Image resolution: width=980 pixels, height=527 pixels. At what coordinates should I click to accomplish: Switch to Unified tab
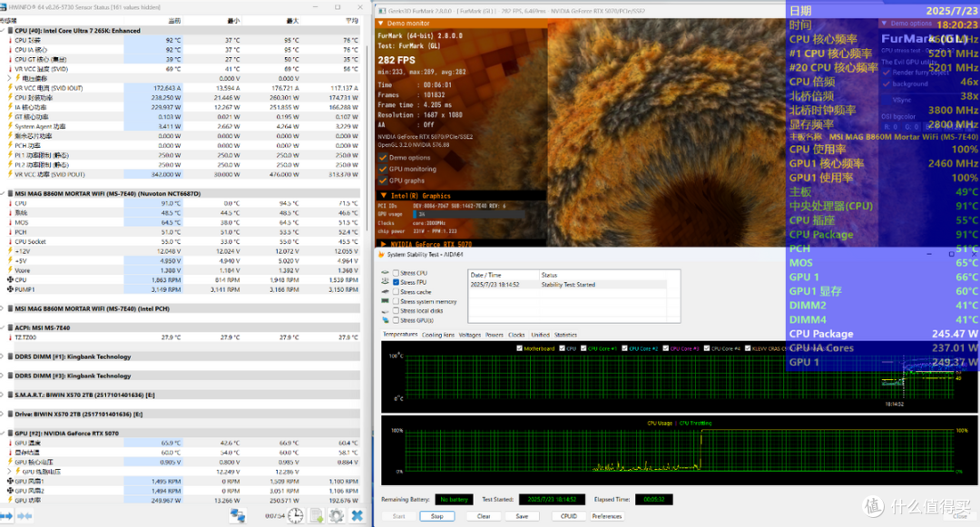(540, 335)
